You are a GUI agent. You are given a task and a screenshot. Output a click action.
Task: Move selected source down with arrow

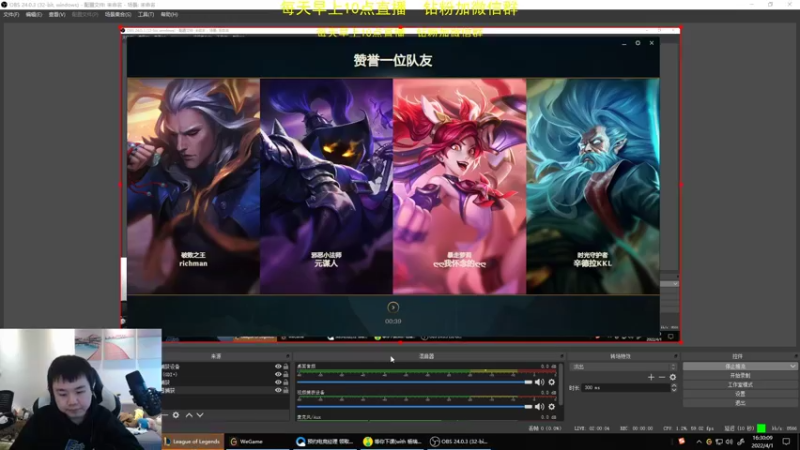[200, 415]
